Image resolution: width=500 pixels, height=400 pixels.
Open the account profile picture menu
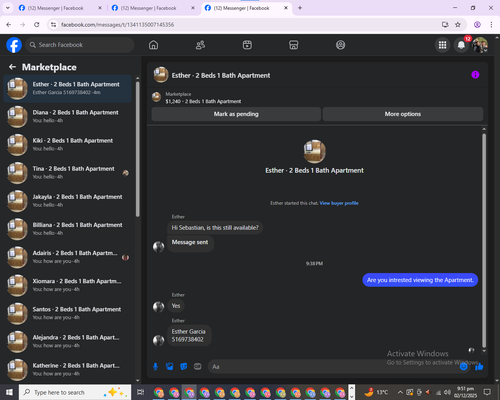pos(480,45)
